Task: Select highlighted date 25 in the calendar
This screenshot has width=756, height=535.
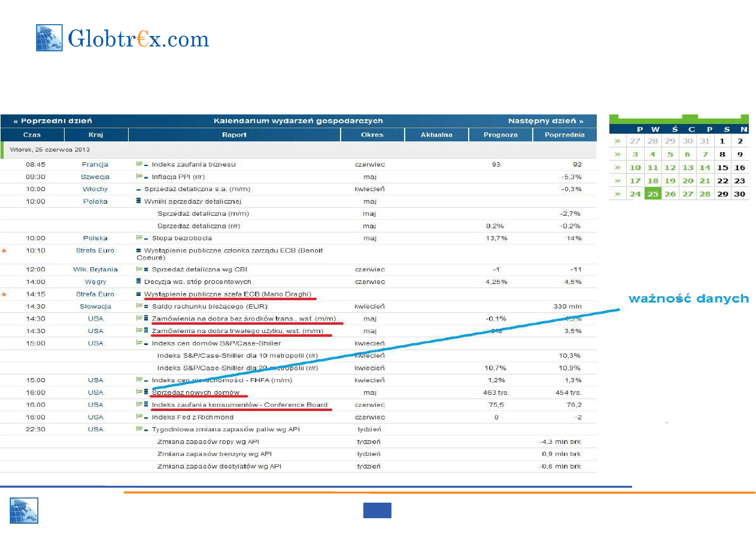Action: point(652,194)
